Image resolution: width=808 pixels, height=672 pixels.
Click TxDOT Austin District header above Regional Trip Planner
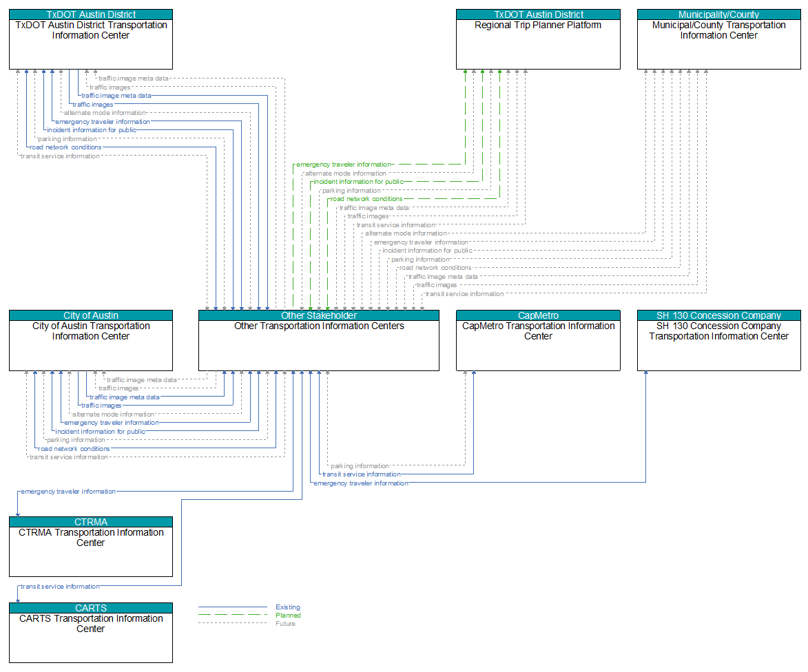(538, 14)
